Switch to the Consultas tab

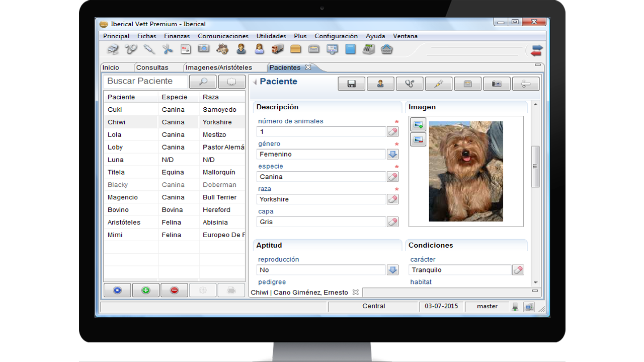[x=152, y=67]
